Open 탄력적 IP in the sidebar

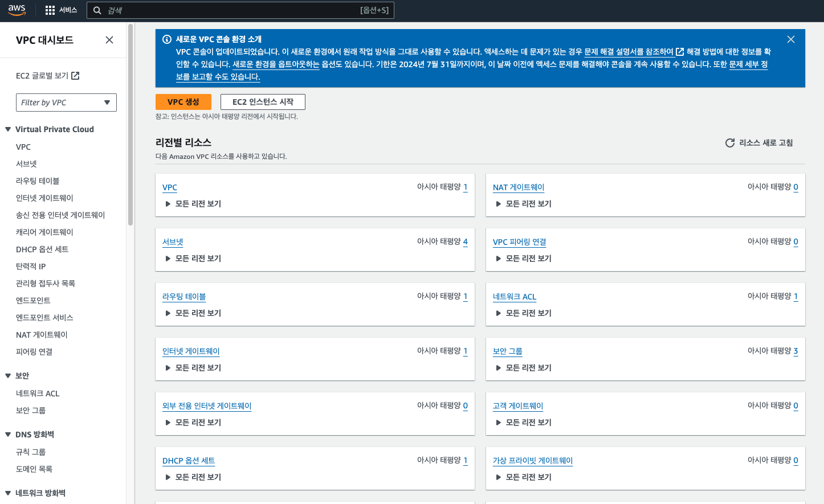pos(31,267)
